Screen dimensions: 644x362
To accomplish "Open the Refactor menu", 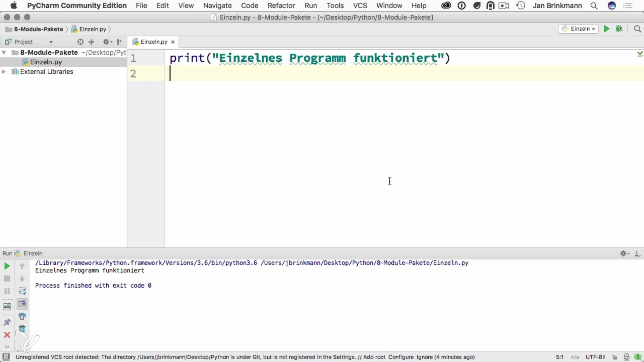I will point(281,6).
